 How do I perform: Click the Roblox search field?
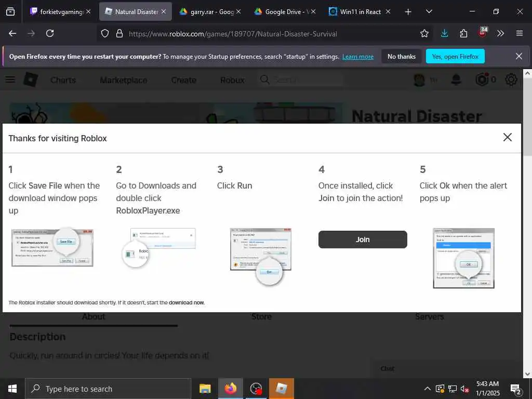[300, 79]
